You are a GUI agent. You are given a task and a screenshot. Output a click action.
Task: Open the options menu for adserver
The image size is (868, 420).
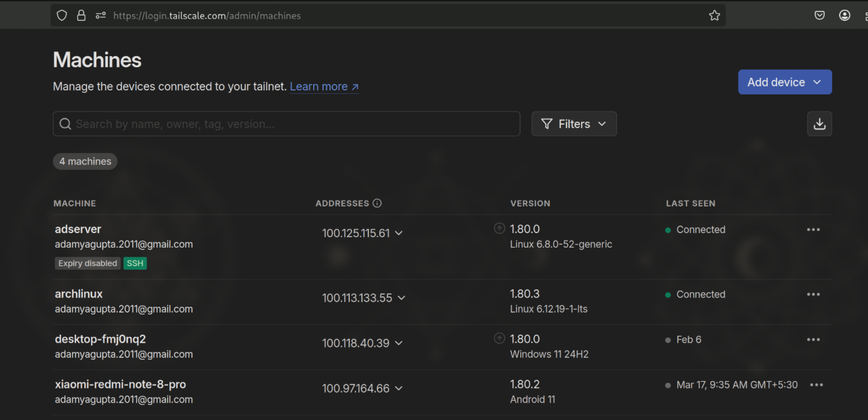pos(813,230)
